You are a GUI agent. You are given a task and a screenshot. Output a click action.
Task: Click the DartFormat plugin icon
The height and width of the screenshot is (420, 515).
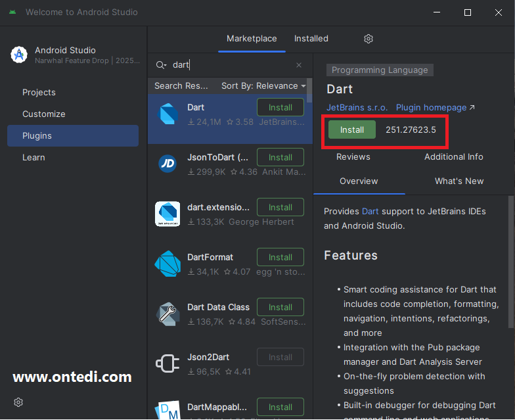pyautogui.click(x=168, y=264)
